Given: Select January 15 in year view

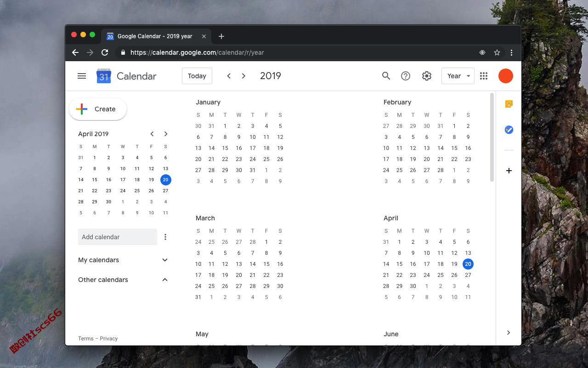Looking at the screenshot, I should click(225, 148).
